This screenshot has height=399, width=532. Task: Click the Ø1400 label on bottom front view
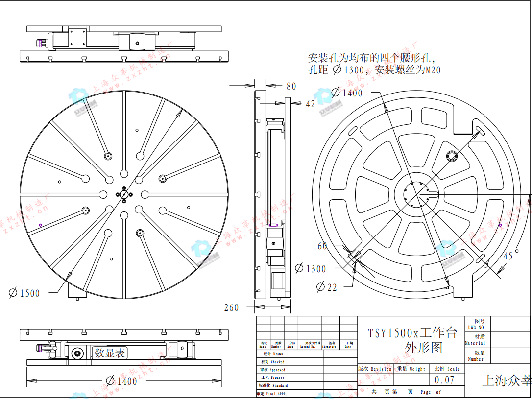[x=121, y=381]
